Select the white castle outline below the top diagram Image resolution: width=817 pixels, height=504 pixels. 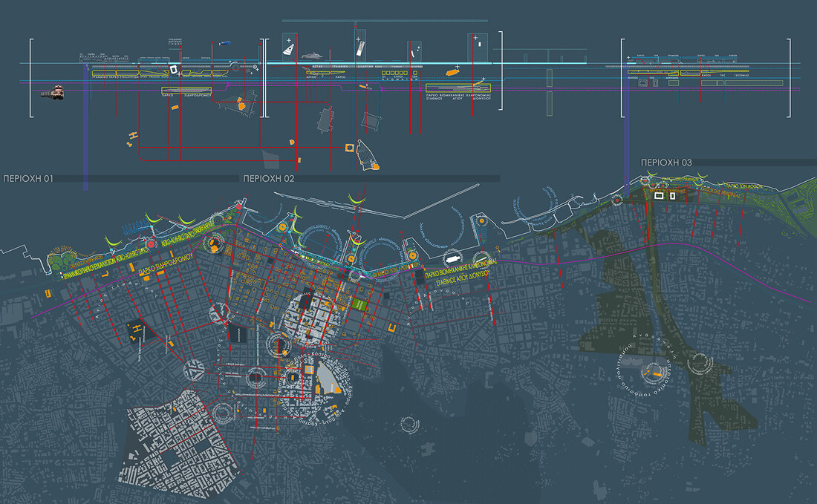368,157
